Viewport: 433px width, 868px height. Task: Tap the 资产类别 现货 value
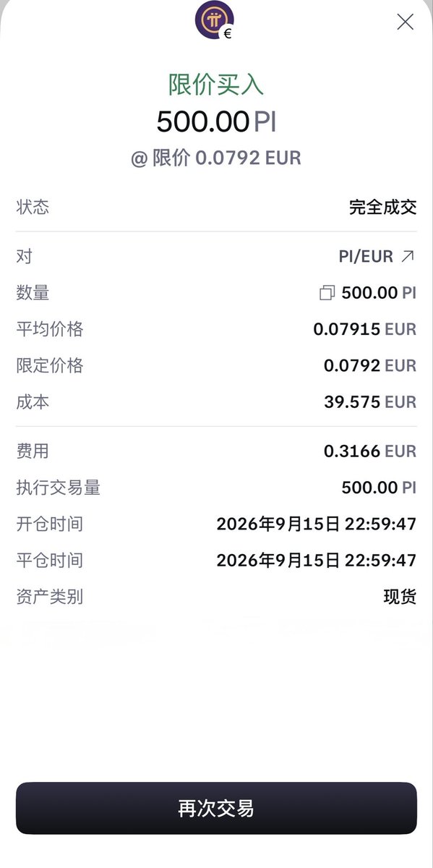pyautogui.click(x=400, y=597)
